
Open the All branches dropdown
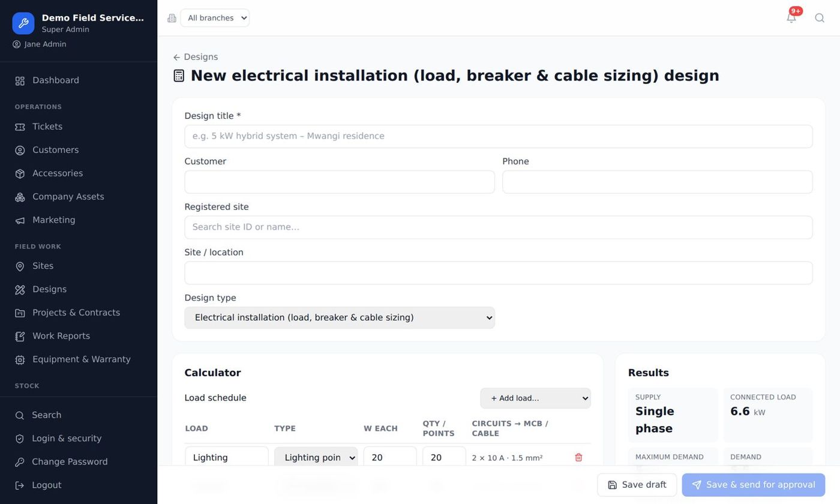[215, 18]
